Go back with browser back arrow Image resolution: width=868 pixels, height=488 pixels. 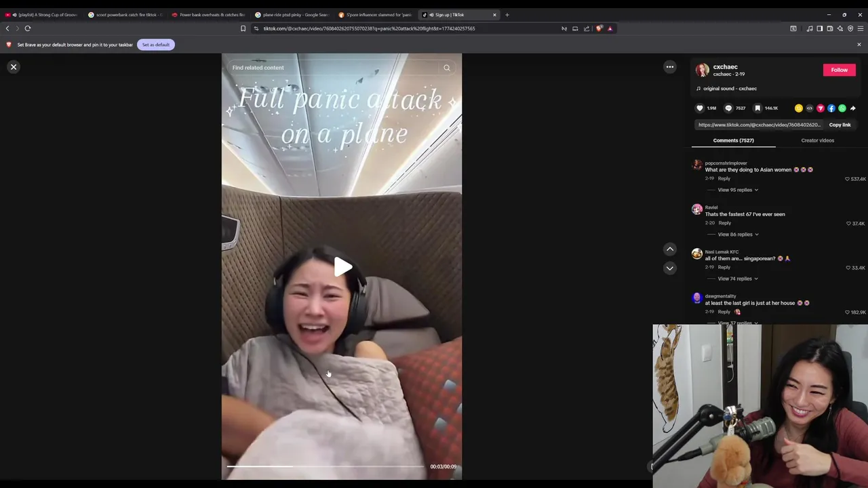7,28
